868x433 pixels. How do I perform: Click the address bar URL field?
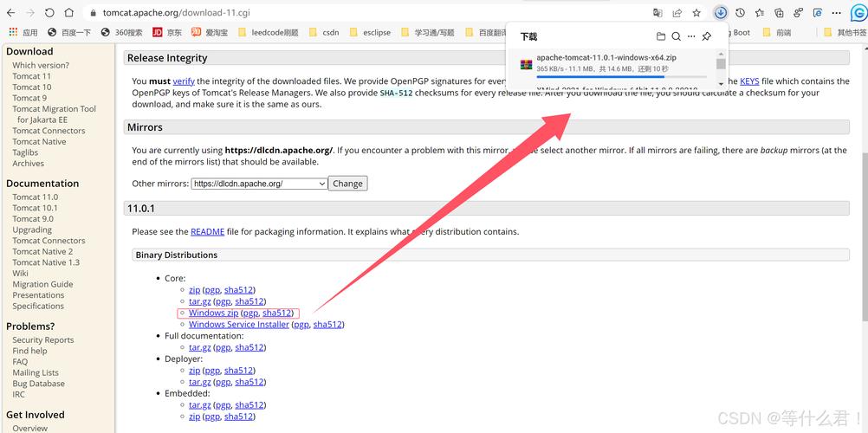point(366,13)
